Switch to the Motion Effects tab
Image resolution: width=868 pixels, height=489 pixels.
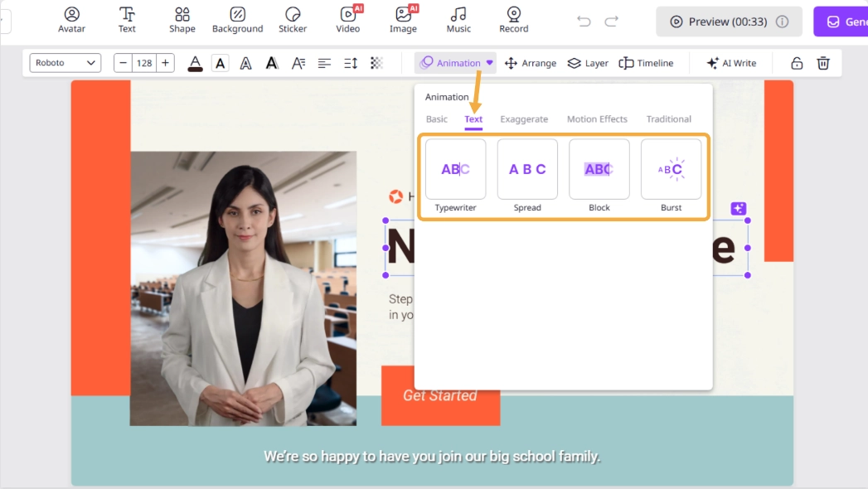tap(597, 119)
